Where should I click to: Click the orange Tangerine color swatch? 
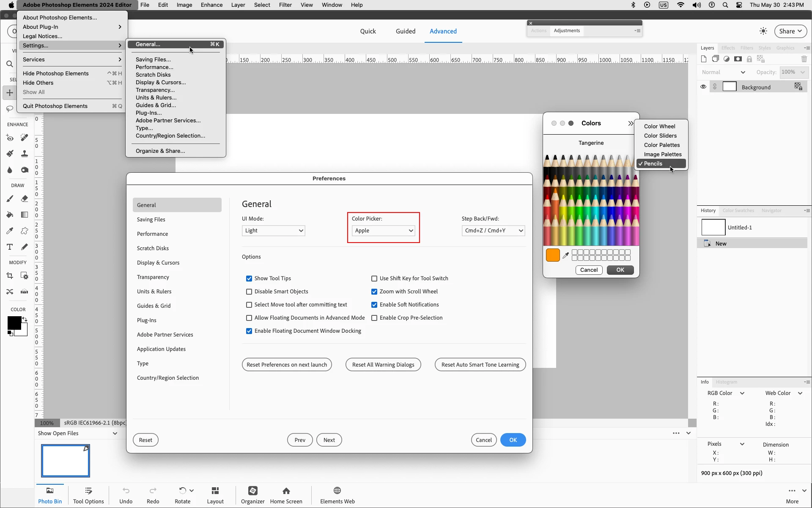(553, 255)
